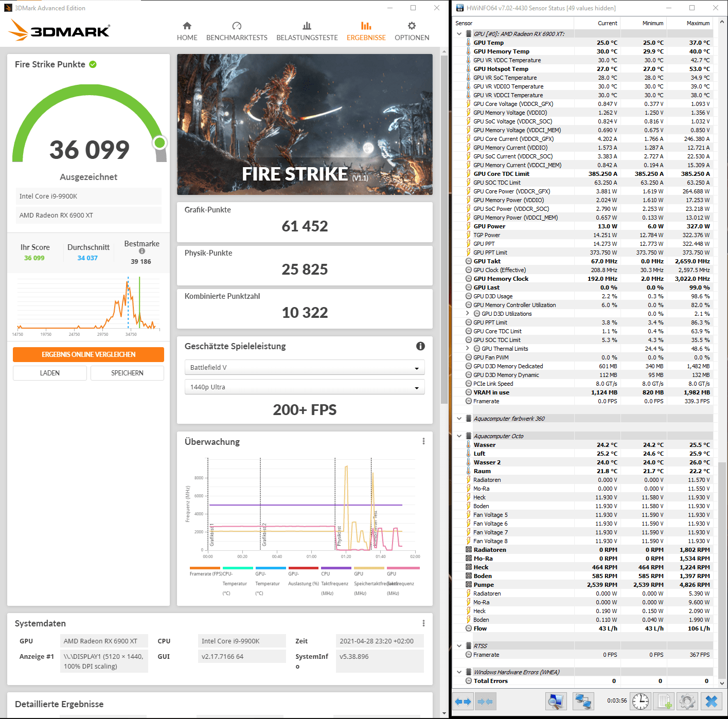
Task: Click ERGEBNIS ONLINE VERGLEICHEN button
Action: [x=88, y=354]
